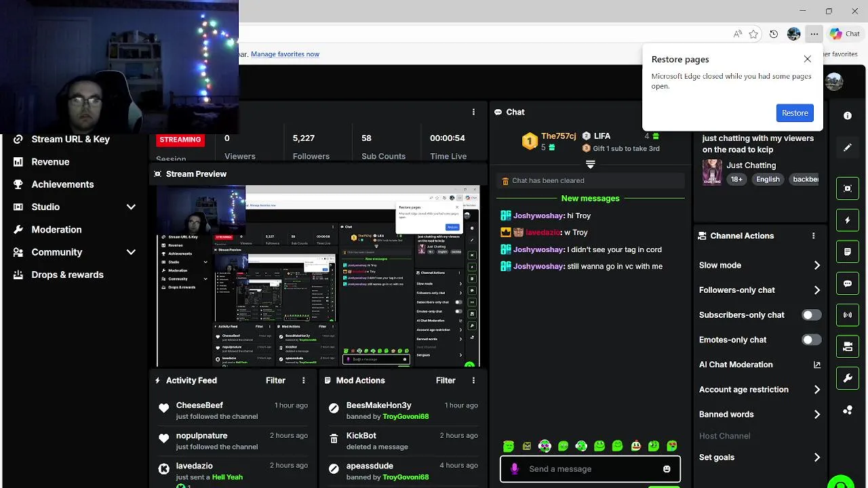Click the English language tag
The height and width of the screenshot is (488, 868).
click(x=768, y=179)
